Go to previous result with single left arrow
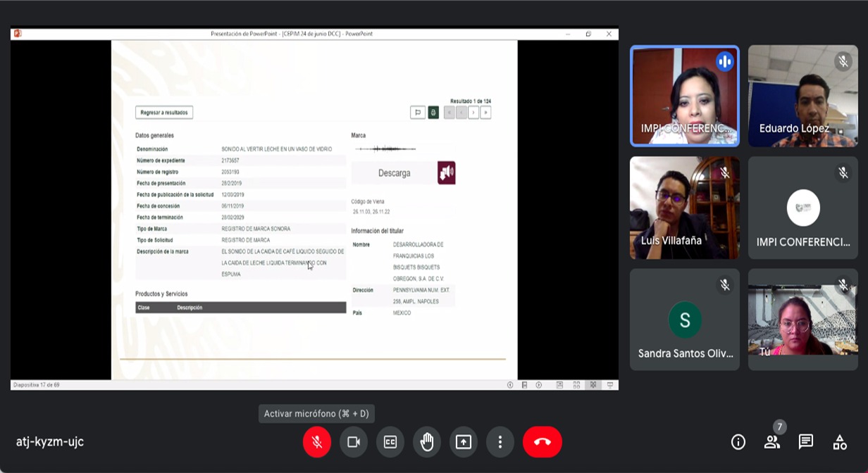The image size is (868, 473). (x=461, y=113)
